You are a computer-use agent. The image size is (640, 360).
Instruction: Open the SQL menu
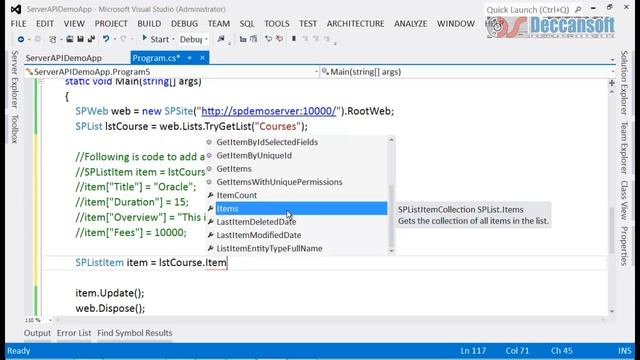[x=247, y=24]
